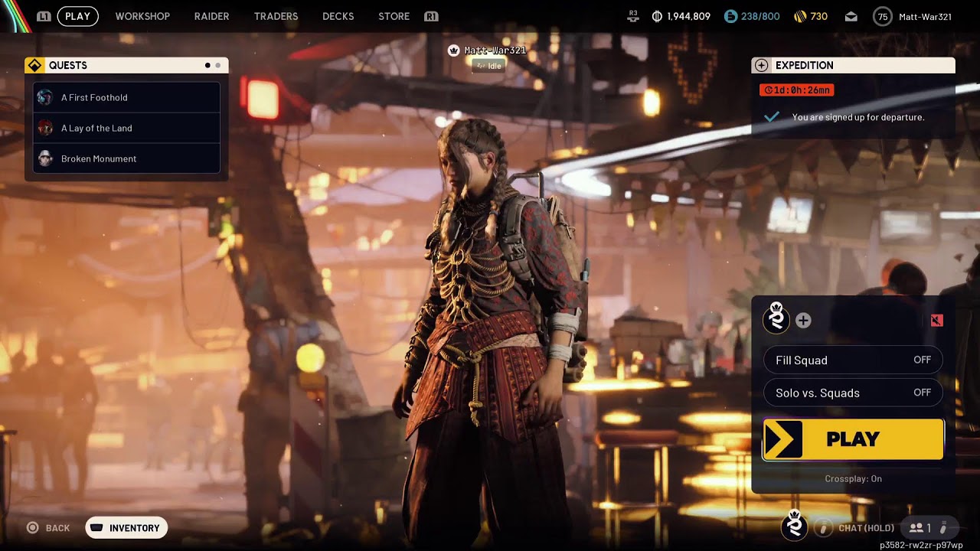Click the player avatar beside the chat bar
The image size is (980, 551).
pyautogui.click(x=795, y=526)
